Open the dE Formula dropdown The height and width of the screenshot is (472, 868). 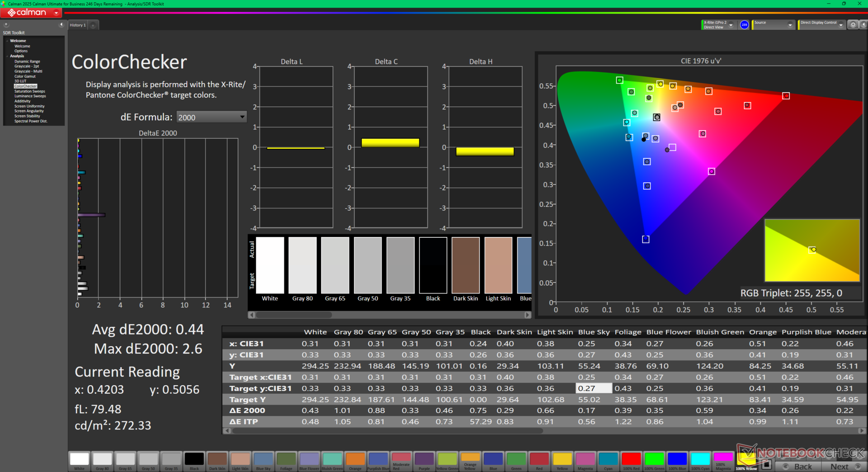211,117
